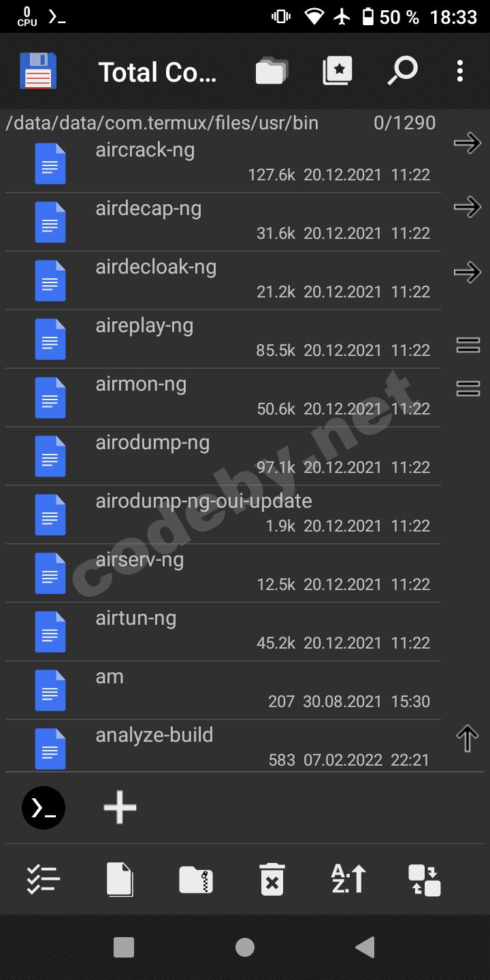The width and height of the screenshot is (490, 980).
Task: Tap the up arrow to jump to top
Action: (468, 738)
